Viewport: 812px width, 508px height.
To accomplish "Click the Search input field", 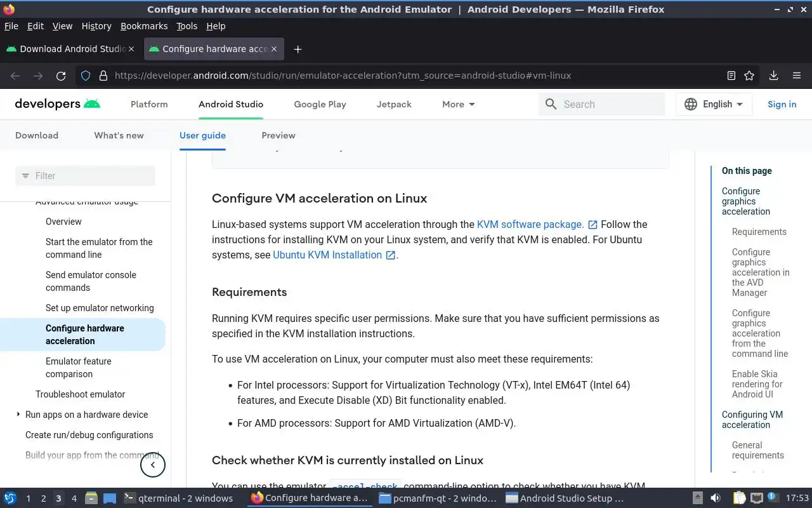I will [601, 104].
